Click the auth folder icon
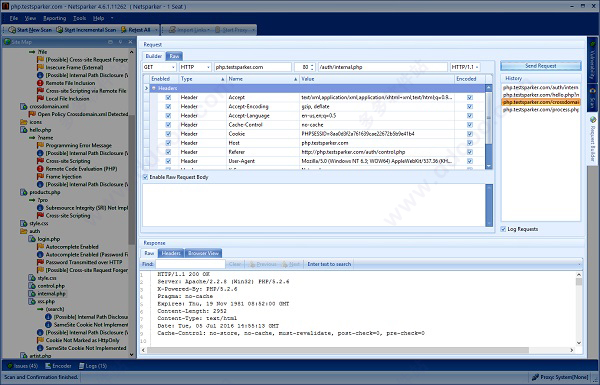 click(24, 231)
